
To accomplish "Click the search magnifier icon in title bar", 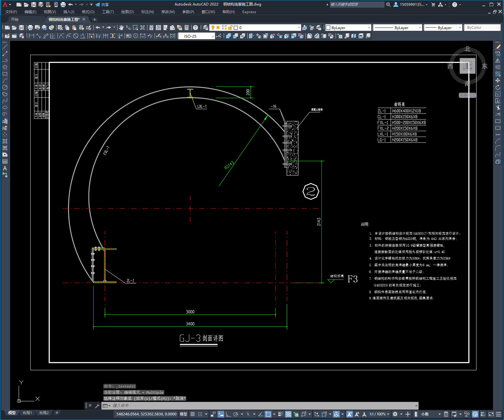I will click(x=388, y=5).
